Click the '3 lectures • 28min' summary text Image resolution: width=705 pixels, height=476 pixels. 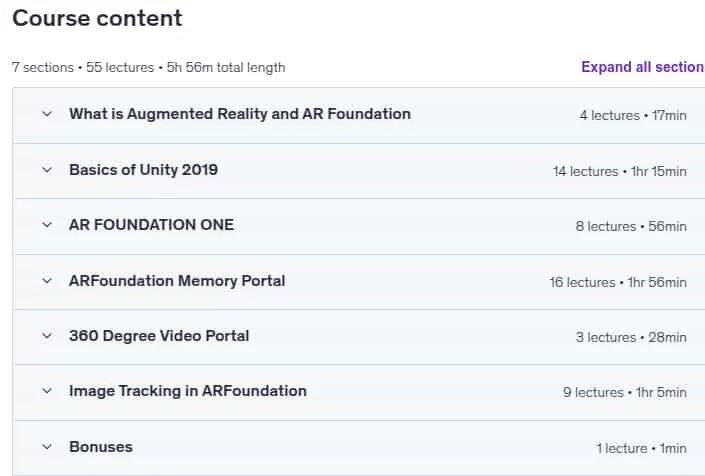click(x=631, y=337)
